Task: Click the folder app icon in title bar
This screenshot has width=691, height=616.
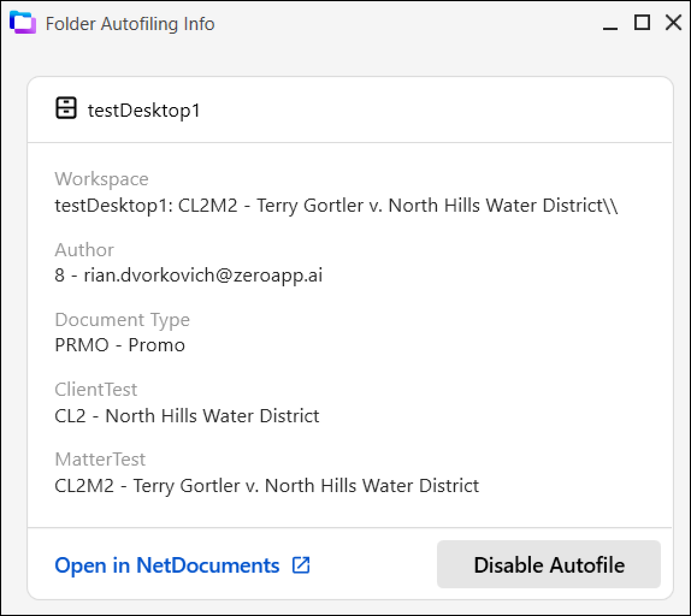Action: tap(22, 22)
